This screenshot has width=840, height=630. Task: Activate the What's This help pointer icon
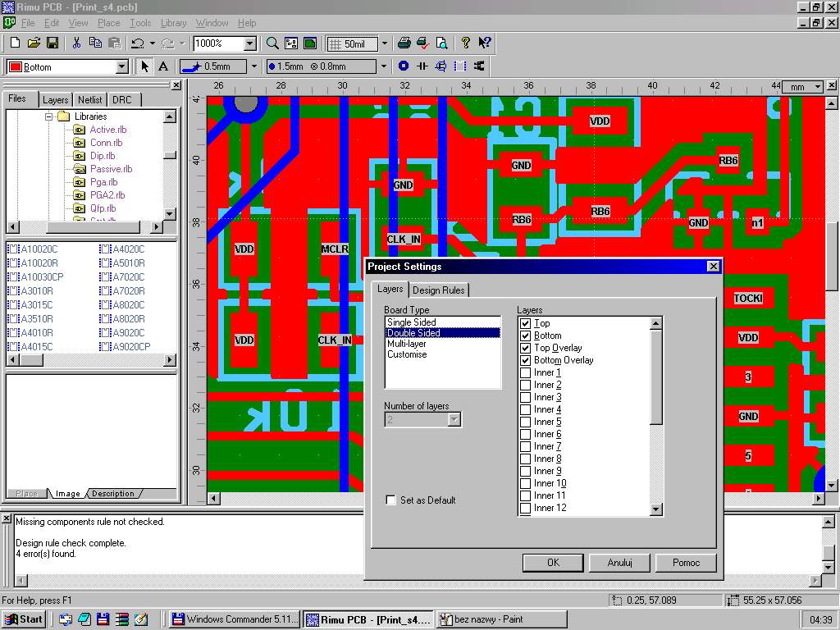[x=485, y=43]
